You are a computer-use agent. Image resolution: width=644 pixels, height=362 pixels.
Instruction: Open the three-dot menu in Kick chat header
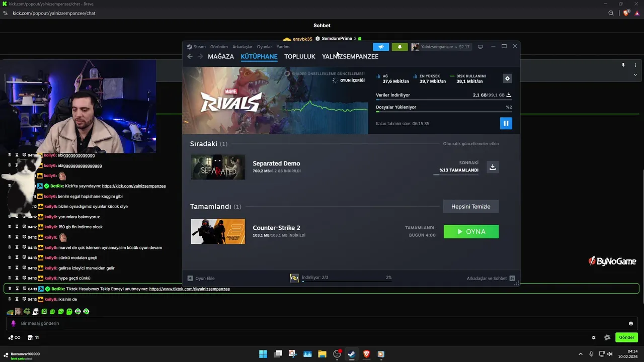coord(635,65)
